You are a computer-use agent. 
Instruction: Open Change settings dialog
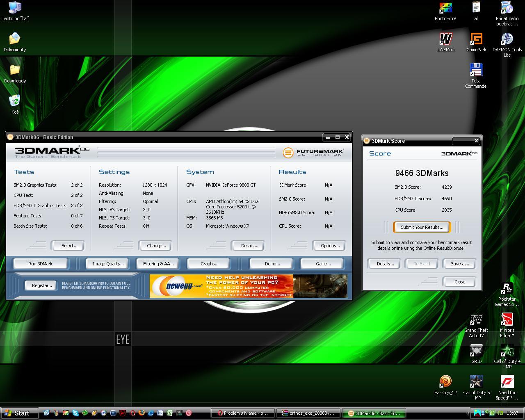coord(156,246)
